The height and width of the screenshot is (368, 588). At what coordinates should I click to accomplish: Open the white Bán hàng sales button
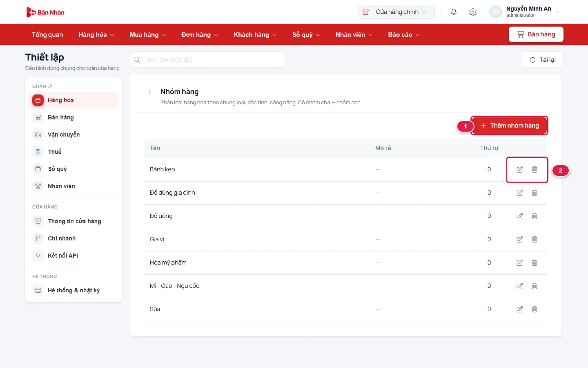[x=536, y=34]
